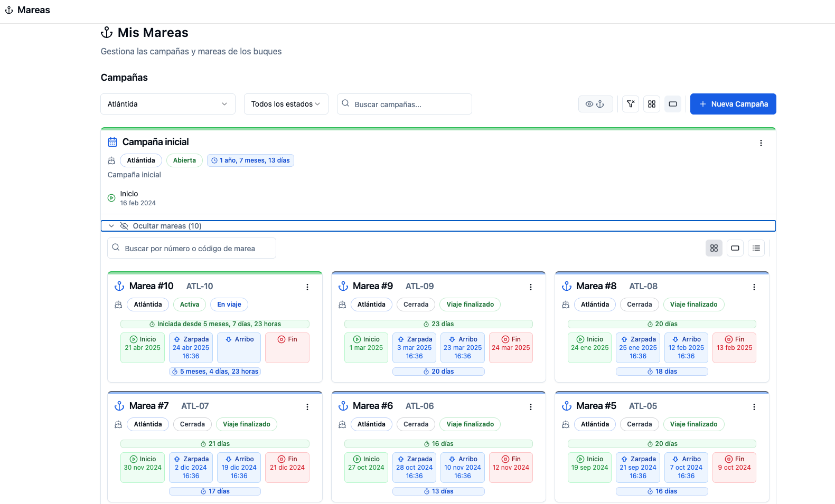Open the Atlántida vessel dropdown
This screenshot has width=835, height=504.
pos(167,104)
